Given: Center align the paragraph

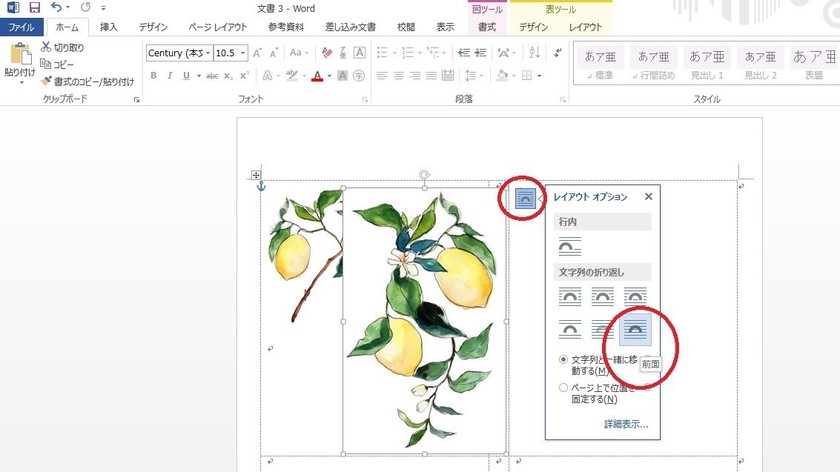Looking at the screenshot, I should click(x=399, y=76).
